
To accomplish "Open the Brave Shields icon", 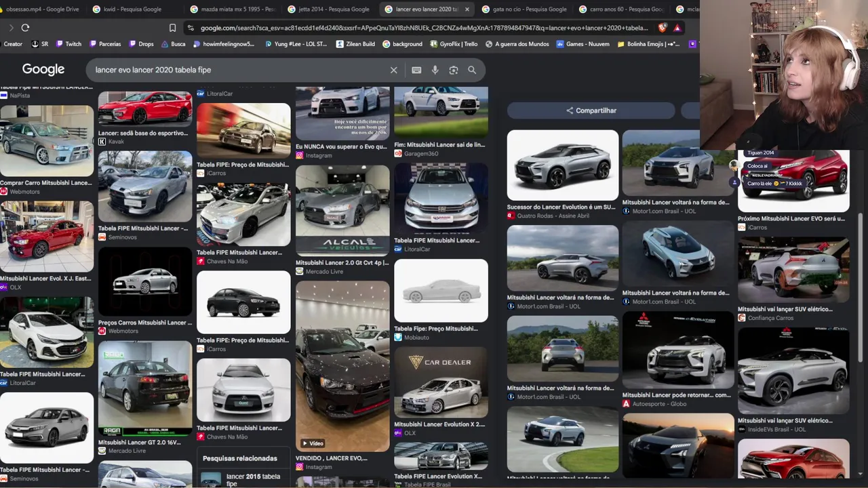I will (x=663, y=28).
